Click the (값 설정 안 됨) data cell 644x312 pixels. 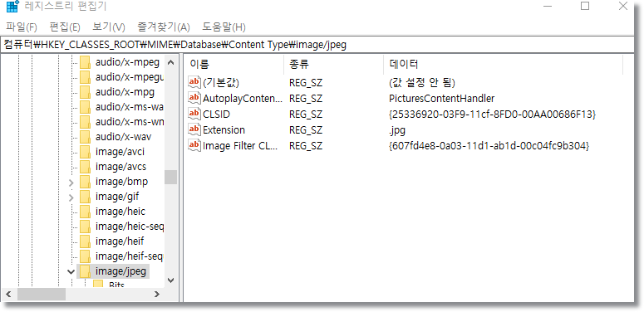(422, 83)
